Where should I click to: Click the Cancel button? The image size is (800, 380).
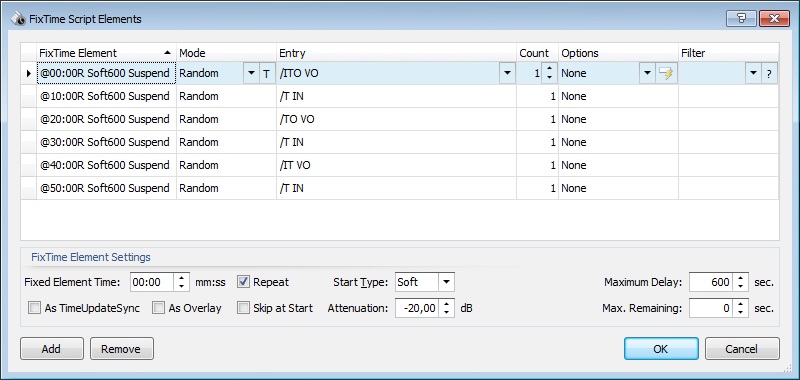click(x=742, y=349)
